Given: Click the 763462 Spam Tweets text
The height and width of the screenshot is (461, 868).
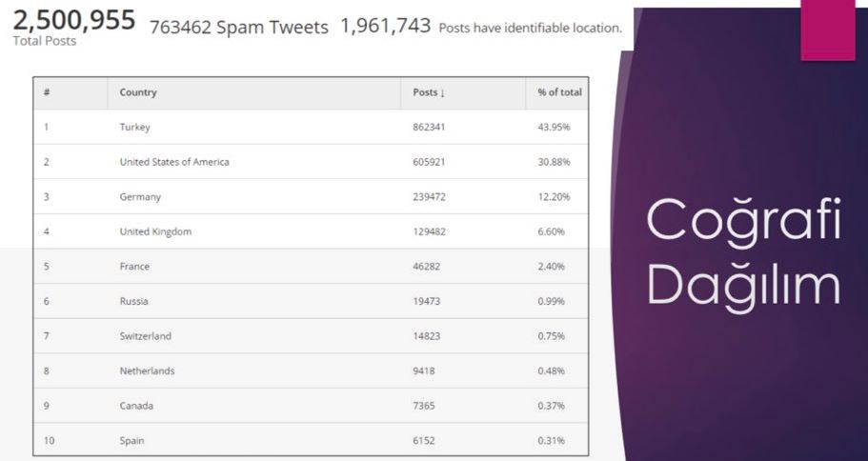Looking at the screenshot, I should click(x=238, y=28).
